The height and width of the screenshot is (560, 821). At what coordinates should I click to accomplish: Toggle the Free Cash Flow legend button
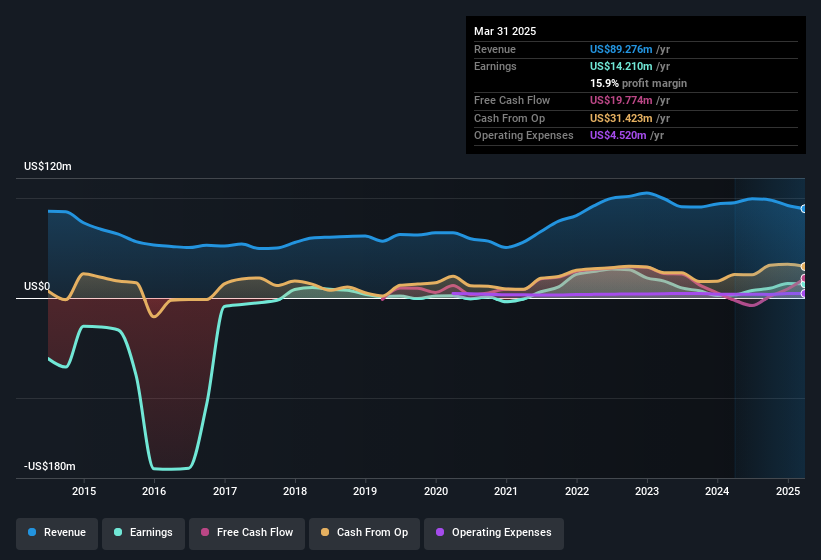click(x=247, y=533)
